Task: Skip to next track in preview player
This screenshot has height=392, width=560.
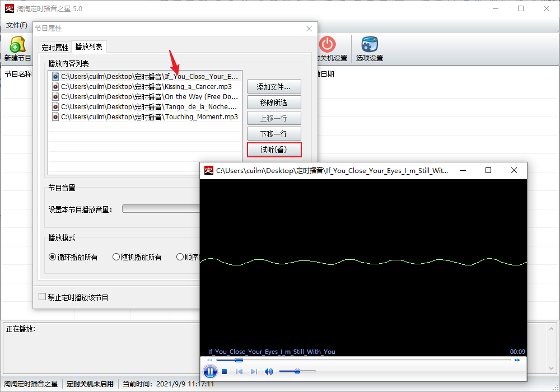Action: point(254,372)
